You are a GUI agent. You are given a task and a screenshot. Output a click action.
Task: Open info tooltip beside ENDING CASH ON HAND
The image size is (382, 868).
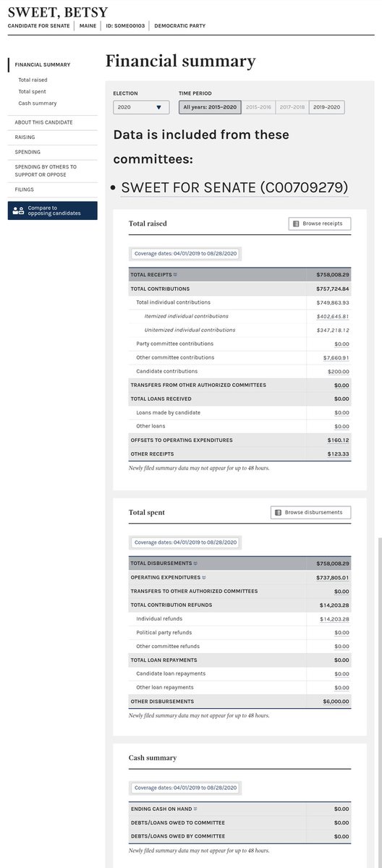(195, 809)
